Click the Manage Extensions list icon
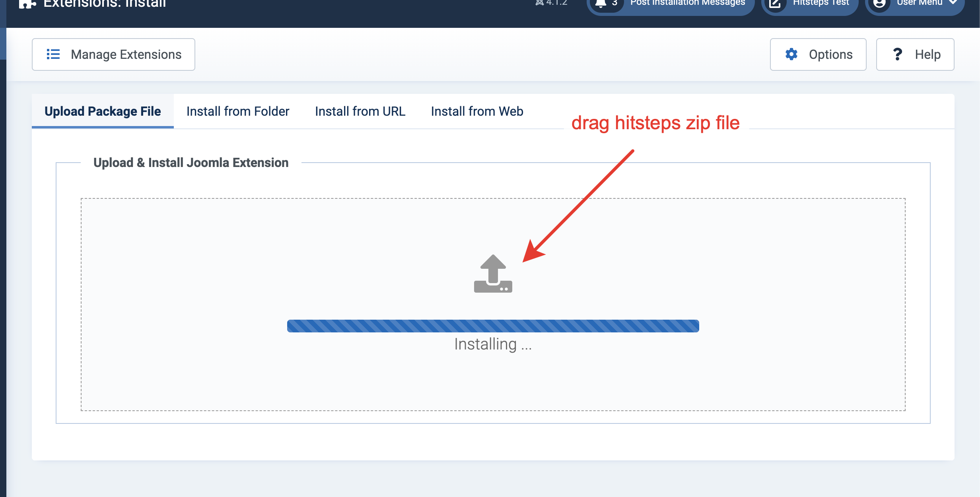 53,54
